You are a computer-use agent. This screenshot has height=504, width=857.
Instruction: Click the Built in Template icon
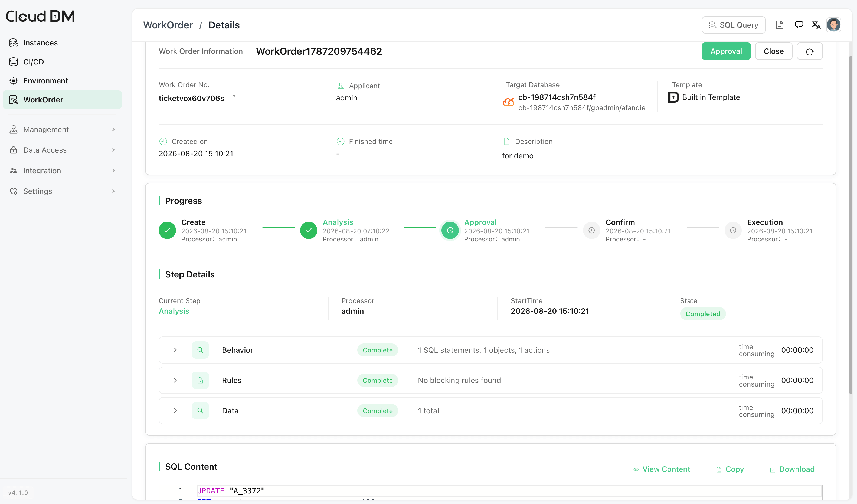673,97
